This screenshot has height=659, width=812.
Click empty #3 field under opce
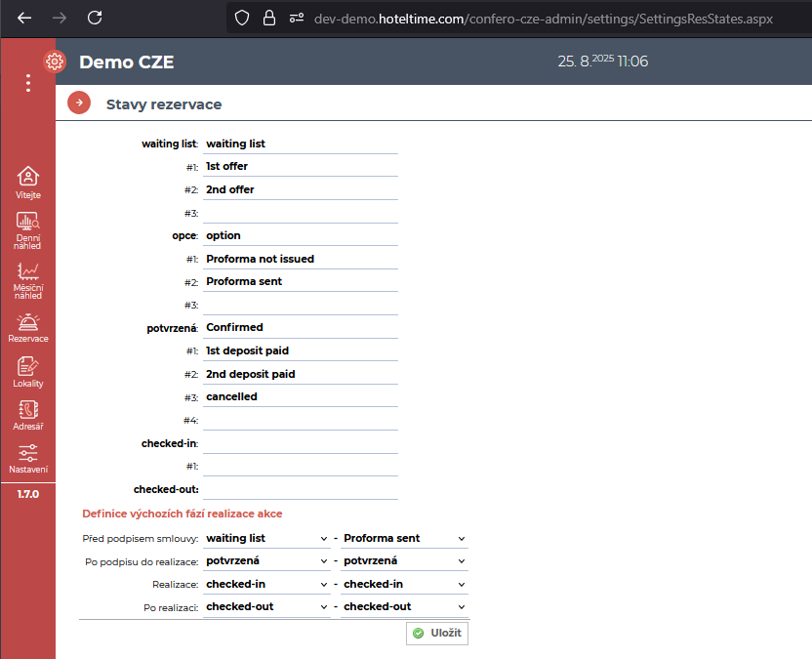coord(301,305)
